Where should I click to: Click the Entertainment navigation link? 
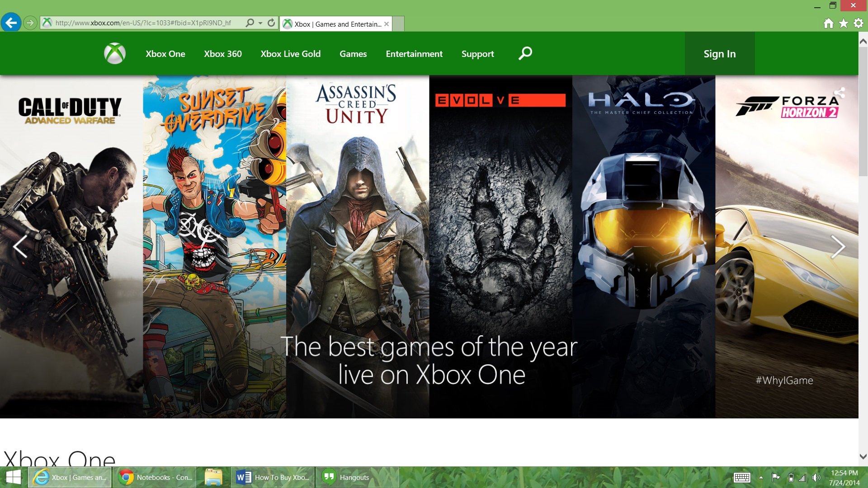[414, 54]
